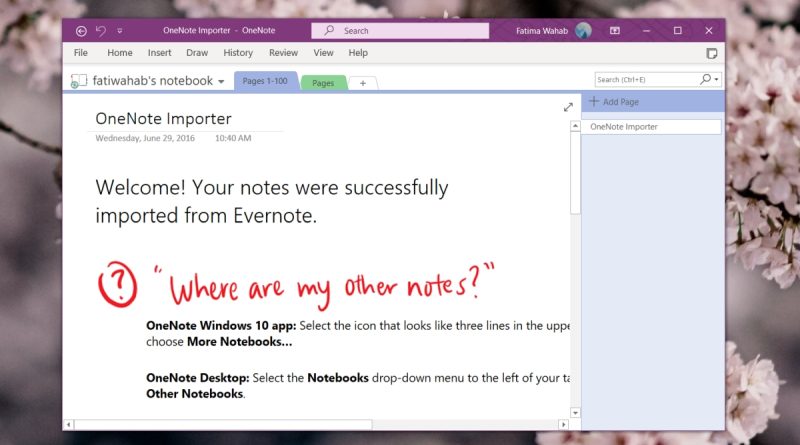The height and width of the screenshot is (445, 800).
Task: Click the sticky note icon beside ribbon tabs
Action: click(x=712, y=53)
